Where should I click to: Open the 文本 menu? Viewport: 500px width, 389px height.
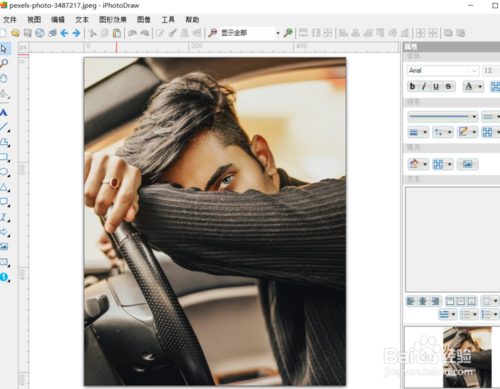(82, 20)
